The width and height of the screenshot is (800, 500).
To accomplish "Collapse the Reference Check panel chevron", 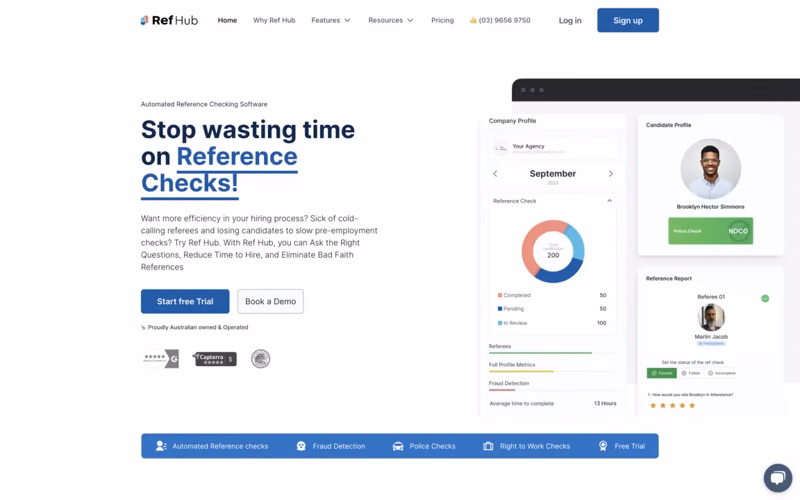I will pyautogui.click(x=609, y=201).
